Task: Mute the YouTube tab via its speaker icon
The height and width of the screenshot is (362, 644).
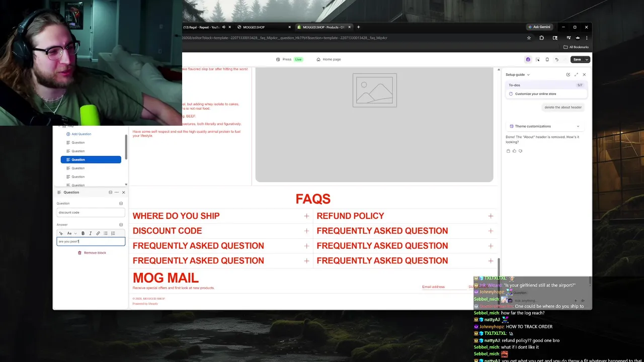Action: (224, 27)
